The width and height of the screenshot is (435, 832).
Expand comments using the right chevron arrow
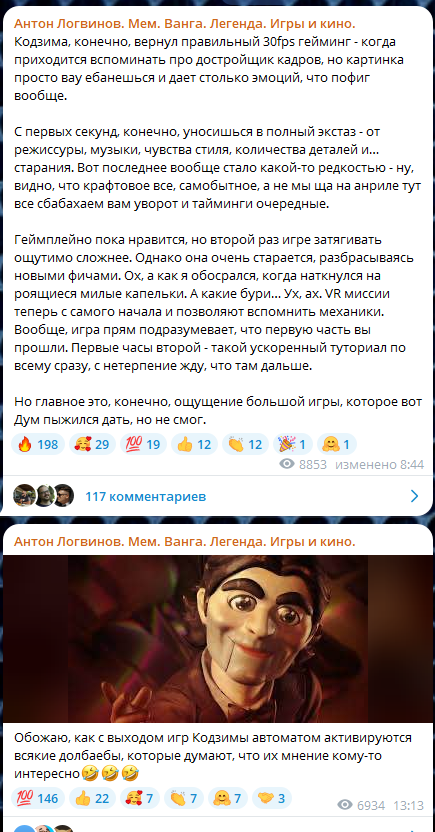tap(415, 497)
